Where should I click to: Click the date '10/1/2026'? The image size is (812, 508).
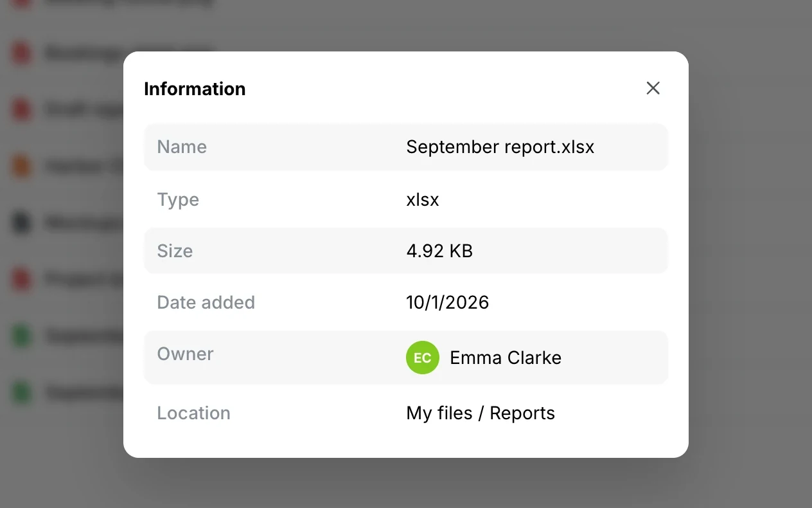[x=448, y=302]
